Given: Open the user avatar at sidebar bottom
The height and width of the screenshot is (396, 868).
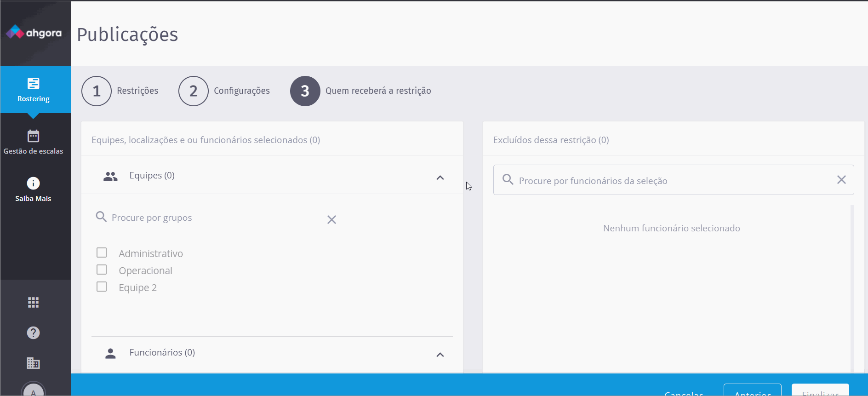Looking at the screenshot, I should point(33,390).
